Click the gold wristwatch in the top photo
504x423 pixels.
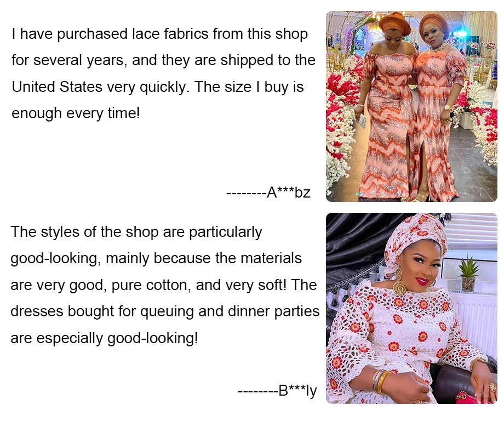click(447, 108)
